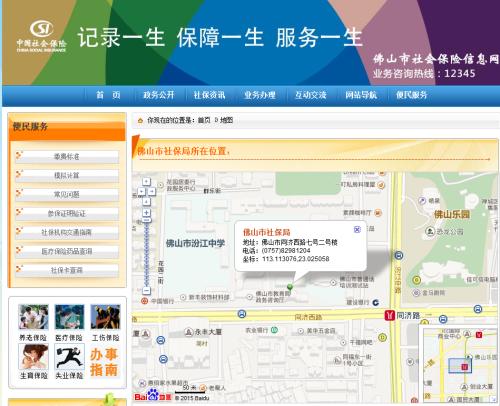Open the 办事指南 link
500x406 pixels.
(104, 362)
